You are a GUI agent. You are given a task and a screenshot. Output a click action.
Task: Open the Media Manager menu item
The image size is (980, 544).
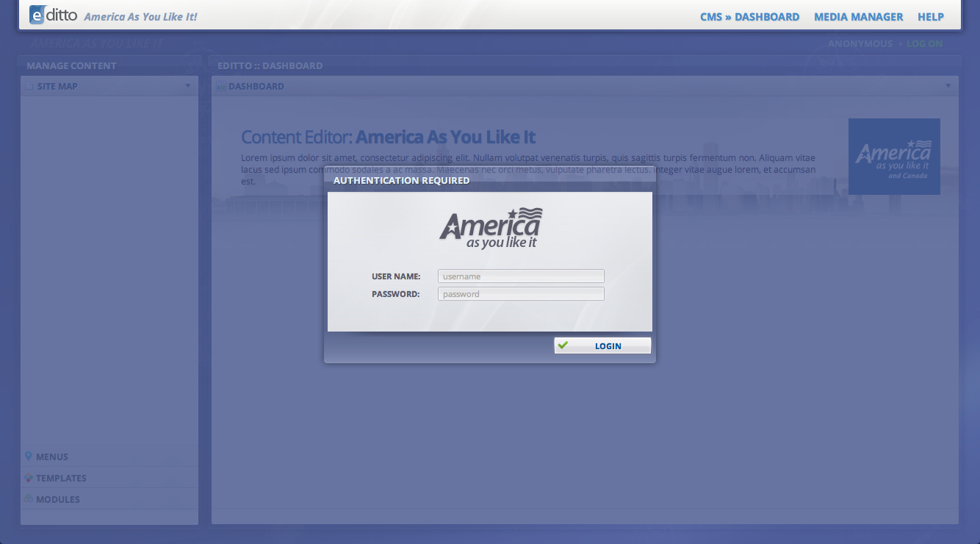coord(859,17)
